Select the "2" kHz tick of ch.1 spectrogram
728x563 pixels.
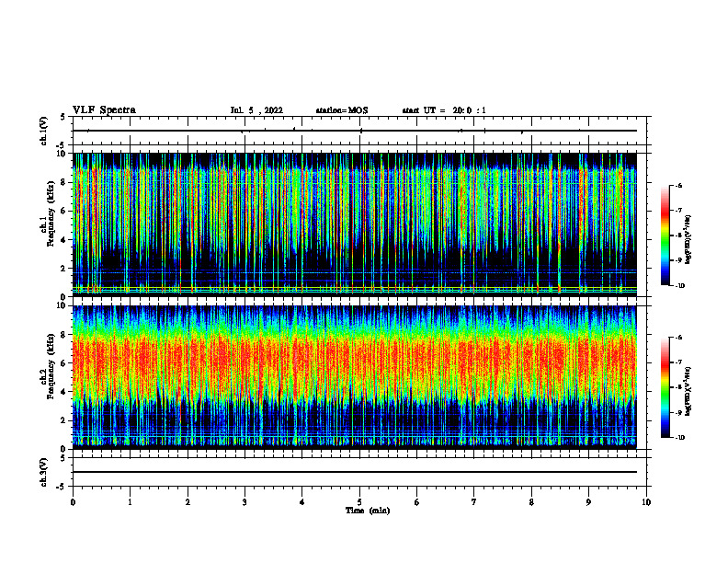tap(64, 268)
